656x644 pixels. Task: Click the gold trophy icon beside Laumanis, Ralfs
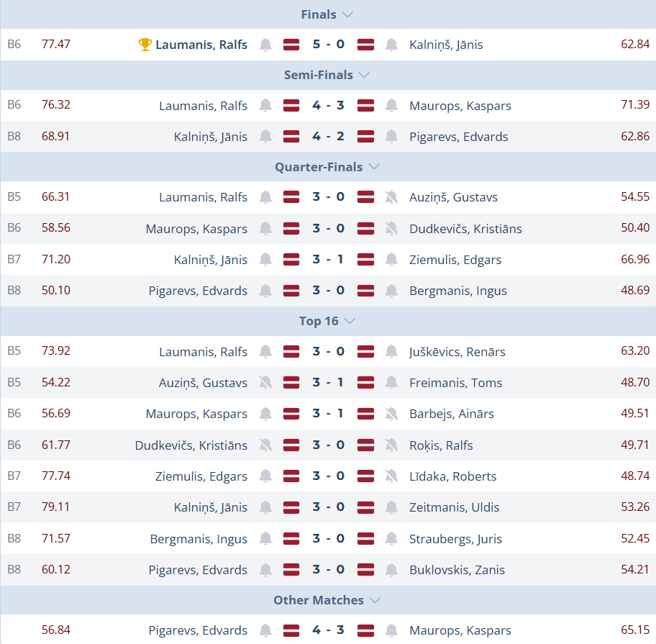coord(145,45)
